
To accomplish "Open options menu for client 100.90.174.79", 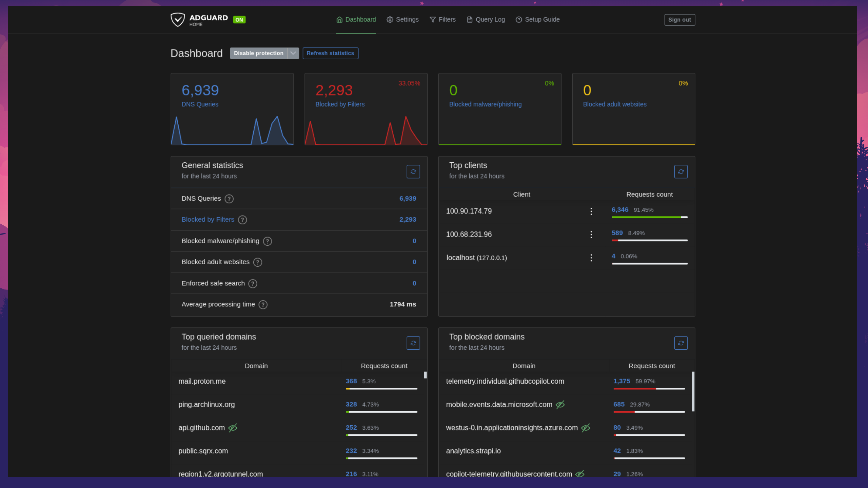I will click(591, 211).
